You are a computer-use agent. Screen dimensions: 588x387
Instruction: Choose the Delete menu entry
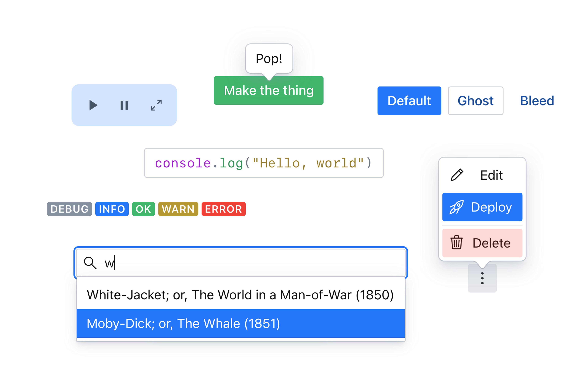pos(482,243)
